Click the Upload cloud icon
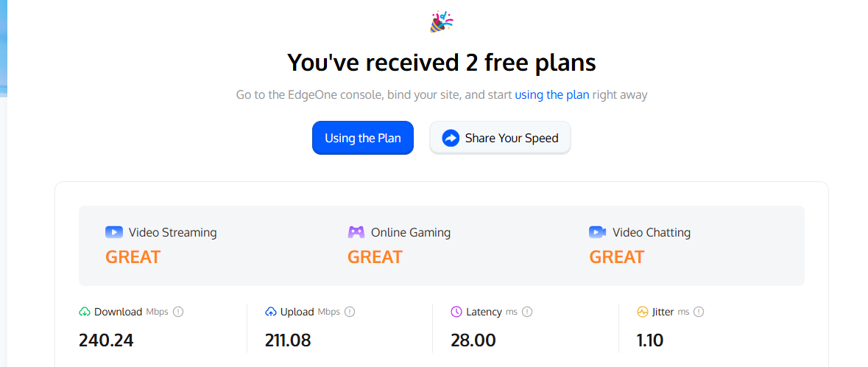 pyautogui.click(x=271, y=312)
